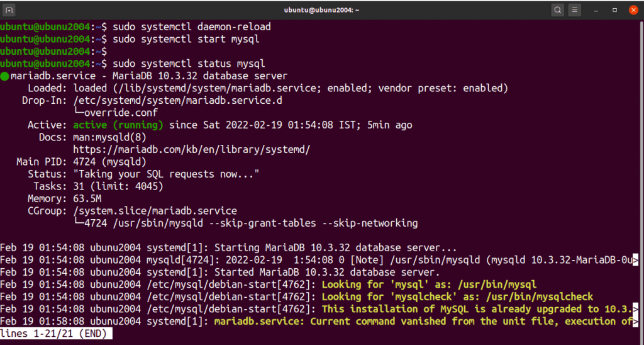Close the terminal window

click(633, 10)
